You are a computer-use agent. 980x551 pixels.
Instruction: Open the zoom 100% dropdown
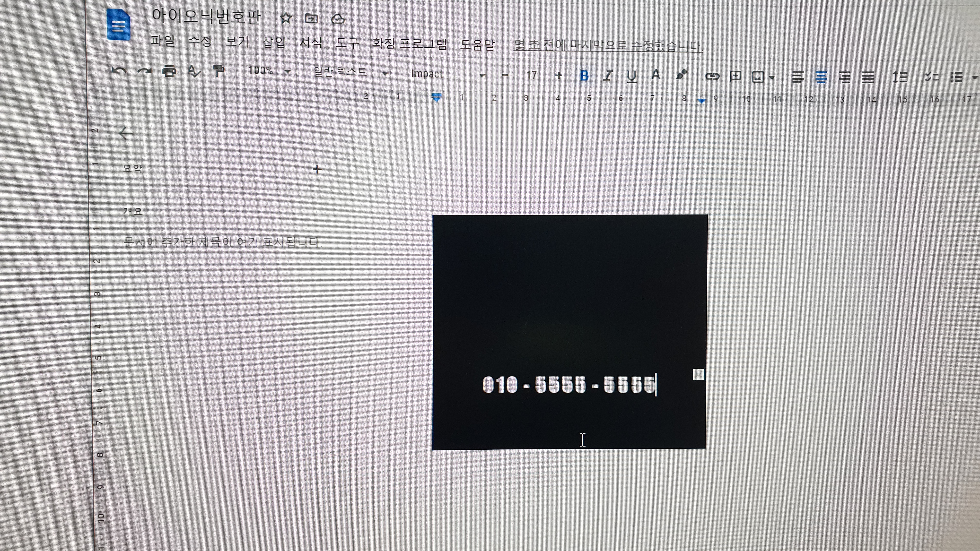point(269,71)
